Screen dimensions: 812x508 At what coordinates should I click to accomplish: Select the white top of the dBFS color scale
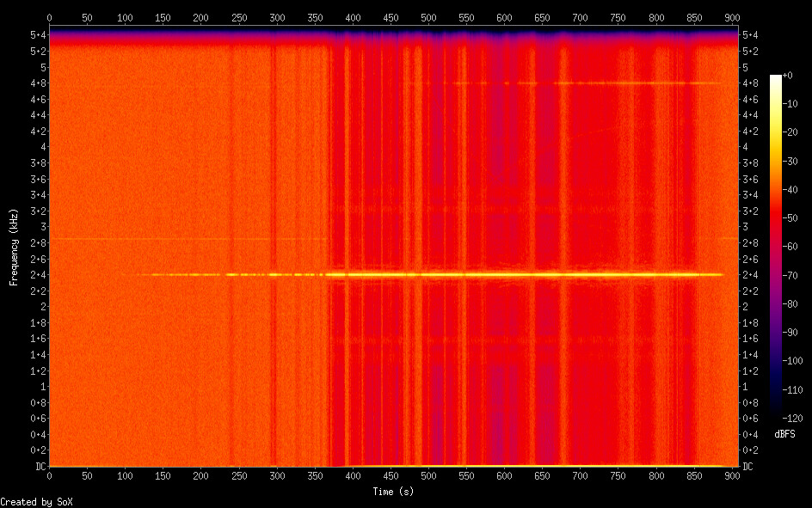[776, 78]
